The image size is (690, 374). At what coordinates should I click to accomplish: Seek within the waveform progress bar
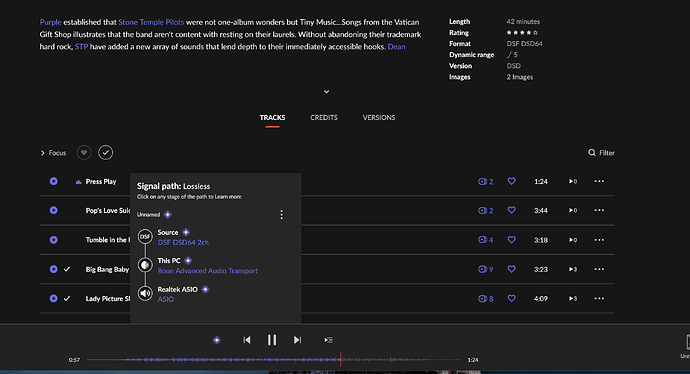coord(273,359)
